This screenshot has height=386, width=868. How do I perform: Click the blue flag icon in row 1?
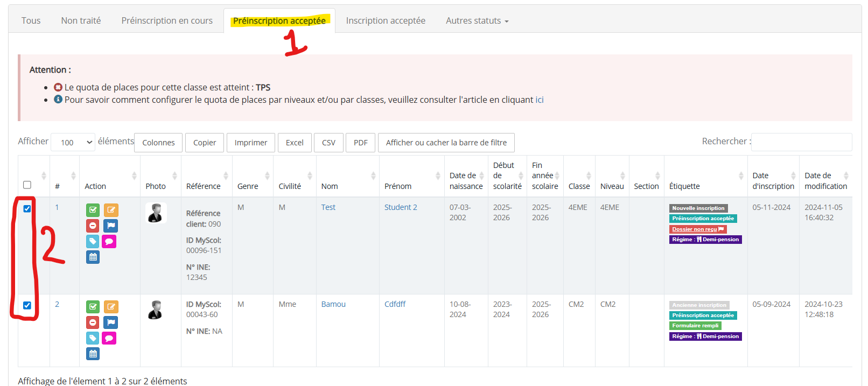point(111,226)
